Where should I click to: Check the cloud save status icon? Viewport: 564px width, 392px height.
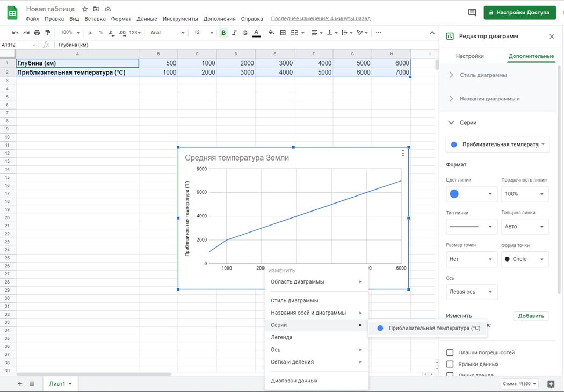tap(108, 9)
